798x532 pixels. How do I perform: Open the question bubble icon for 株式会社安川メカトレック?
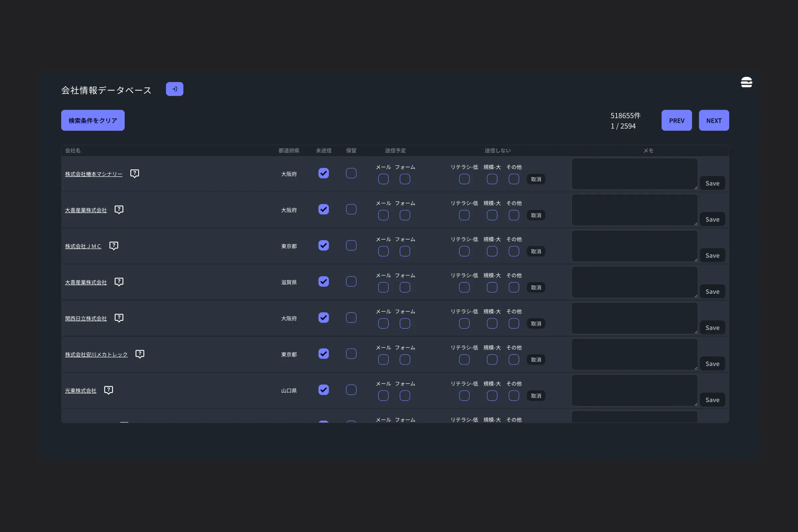[140, 354]
